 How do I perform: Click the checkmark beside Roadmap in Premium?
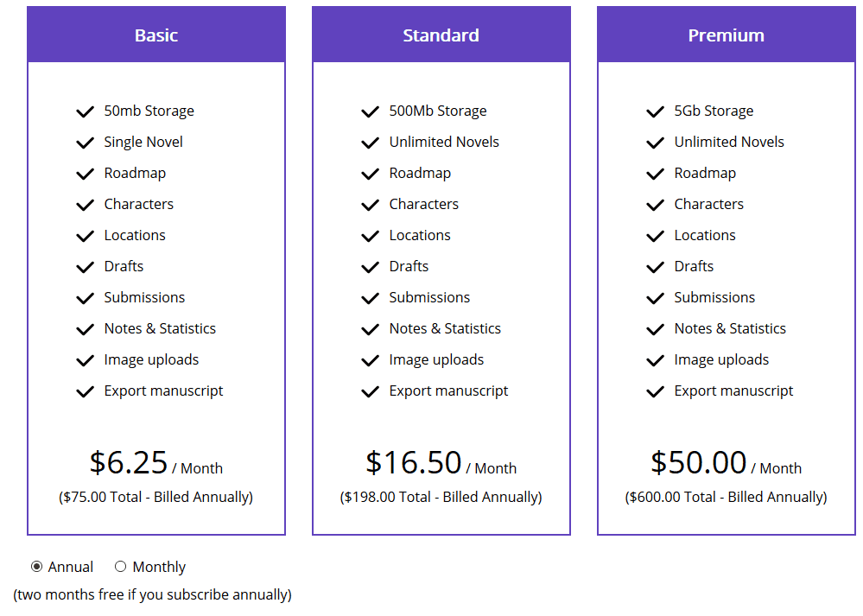(x=655, y=173)
